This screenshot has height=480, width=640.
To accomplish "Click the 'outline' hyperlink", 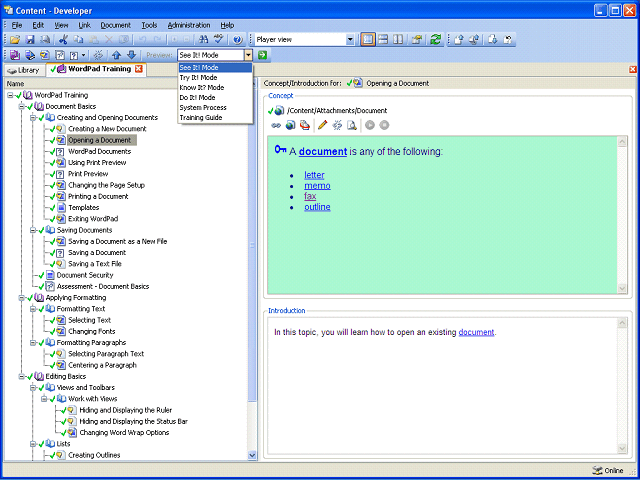I will coord(317,207).
